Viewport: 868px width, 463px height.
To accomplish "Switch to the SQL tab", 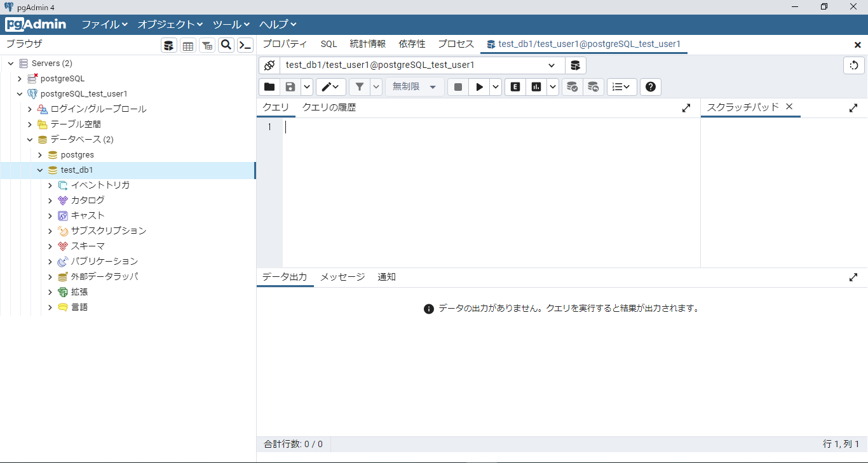I will pos(329,44).
